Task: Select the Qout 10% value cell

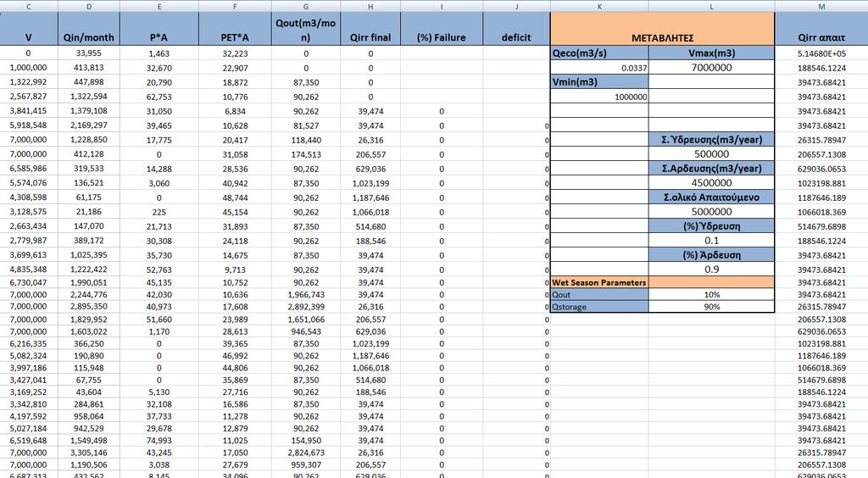Action: click(711, 294)
